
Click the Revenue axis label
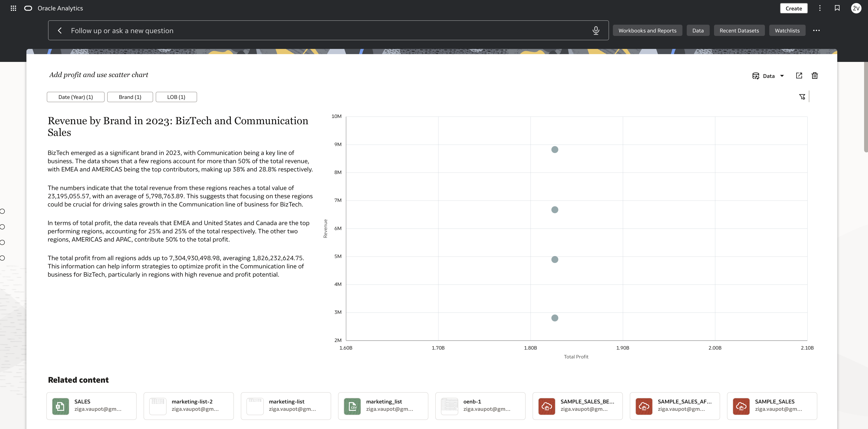click(x=325, y=229)
